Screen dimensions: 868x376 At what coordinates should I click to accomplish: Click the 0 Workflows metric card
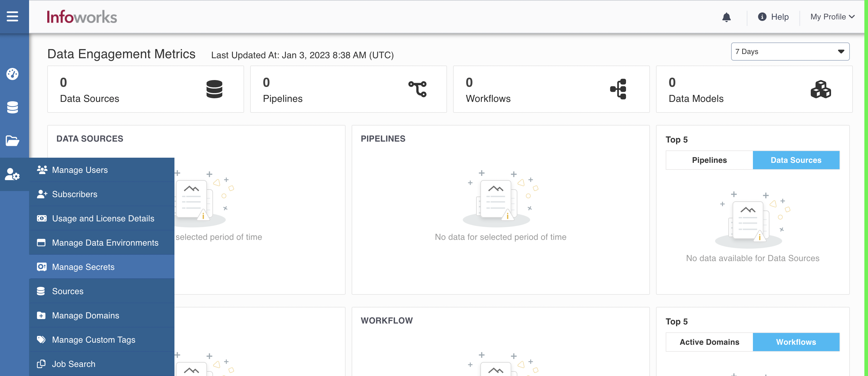[x=551, y=89]
